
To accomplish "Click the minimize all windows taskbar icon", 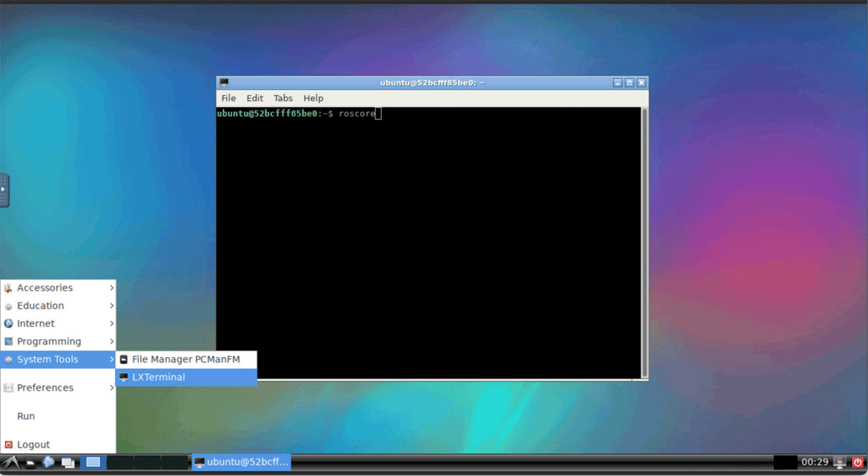I will coord(68,462).
